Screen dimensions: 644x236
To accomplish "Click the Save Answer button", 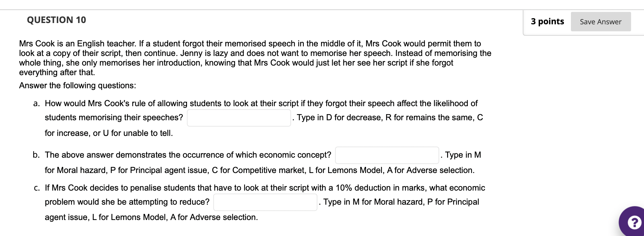I will 600,22.
